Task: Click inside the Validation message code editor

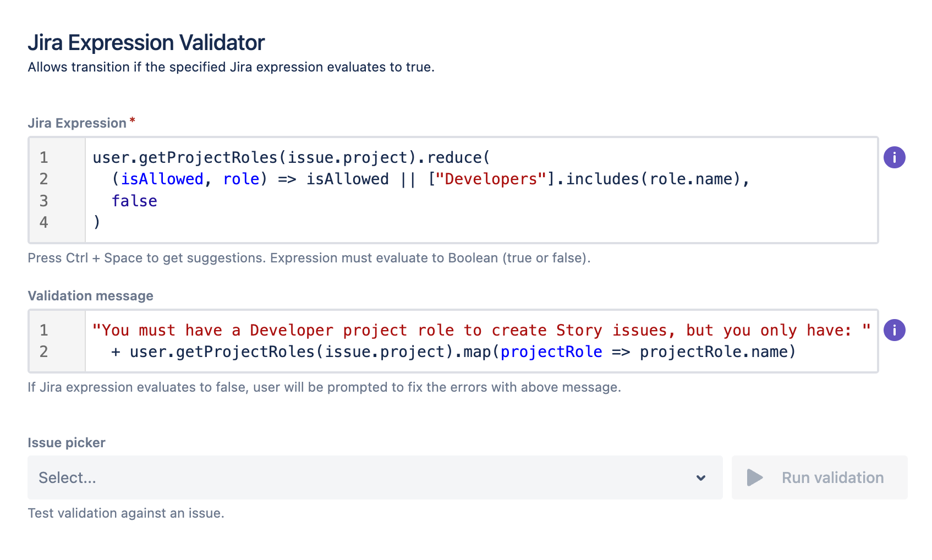Action: pyautogui.click(x=453, y=341)
